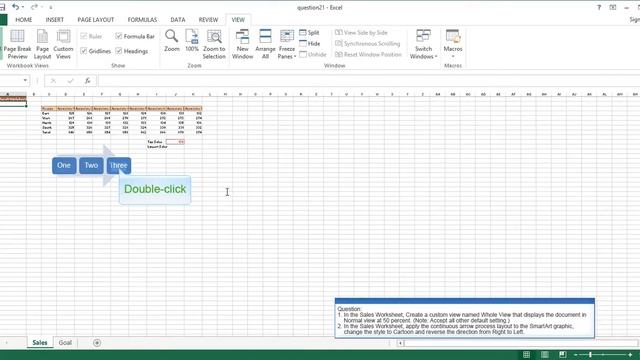Screen dimensions: 640x360
Task: Click Synchronous Scrolling
Action: pos(368,43)
